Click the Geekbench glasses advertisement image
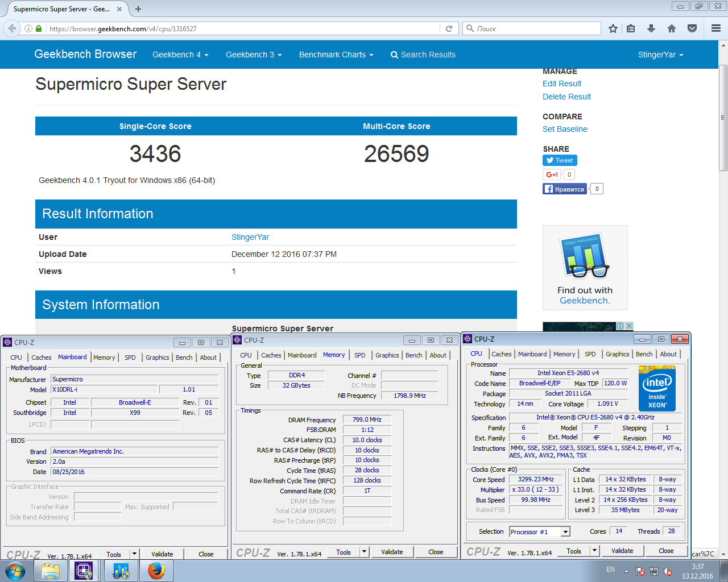The height and width of the screenshot is (582, 728). [x=585, y=268]
